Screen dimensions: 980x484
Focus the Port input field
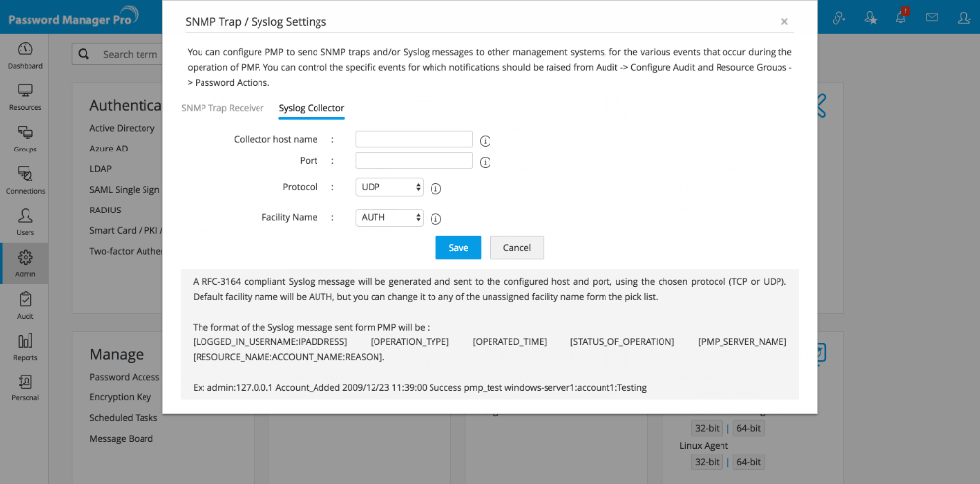pyautogui.click(x=414, y=160)
